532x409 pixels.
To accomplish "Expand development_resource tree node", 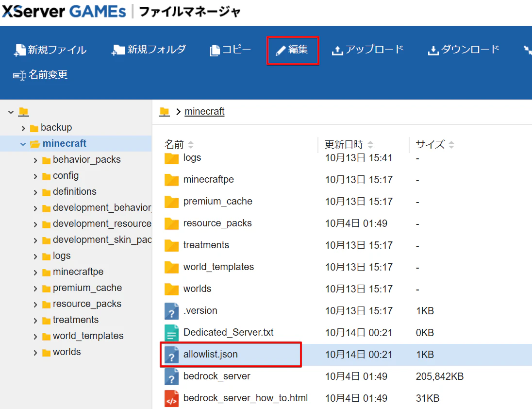I will pyautogui.click(x=35, y=224).
